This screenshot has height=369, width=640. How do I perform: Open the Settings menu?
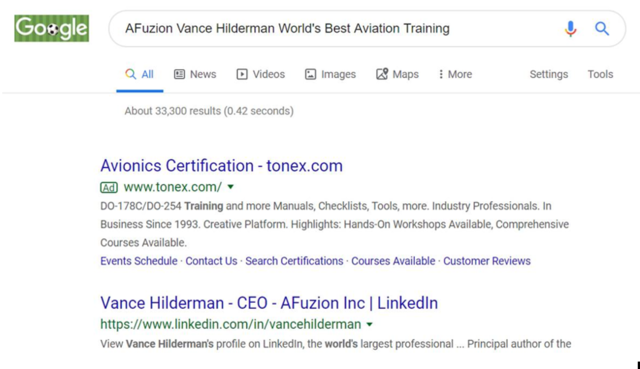click(x=549, y=74)
